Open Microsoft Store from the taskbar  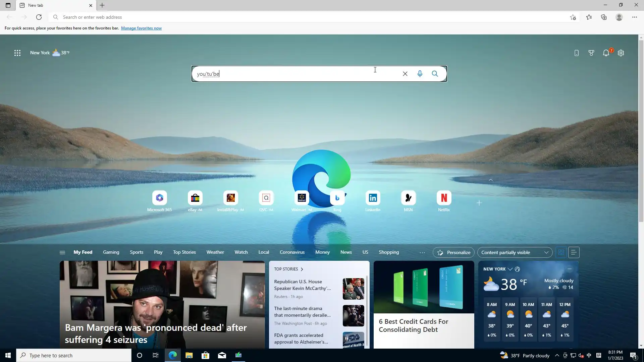(205, 355)
